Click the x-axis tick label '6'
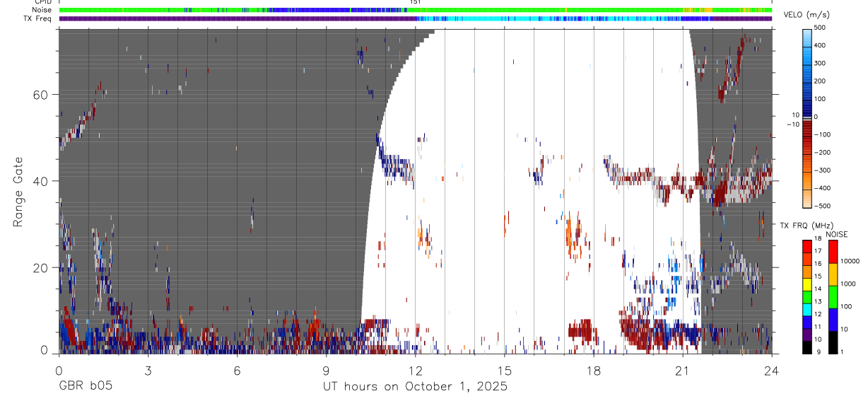868x401 pixels. (237, 371)
